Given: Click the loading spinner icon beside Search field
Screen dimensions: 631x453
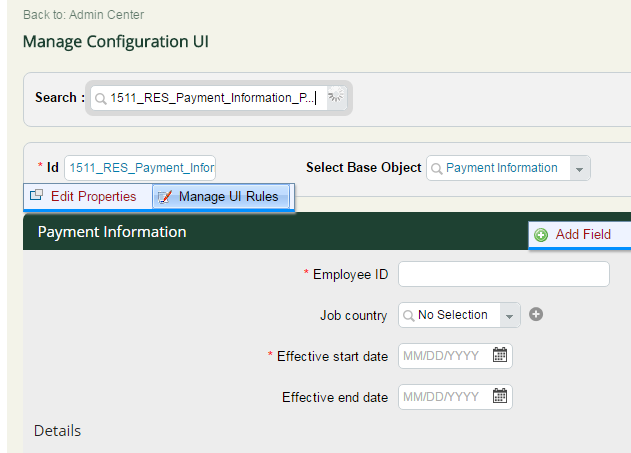Looking at the screenshot, I should 336,97.
